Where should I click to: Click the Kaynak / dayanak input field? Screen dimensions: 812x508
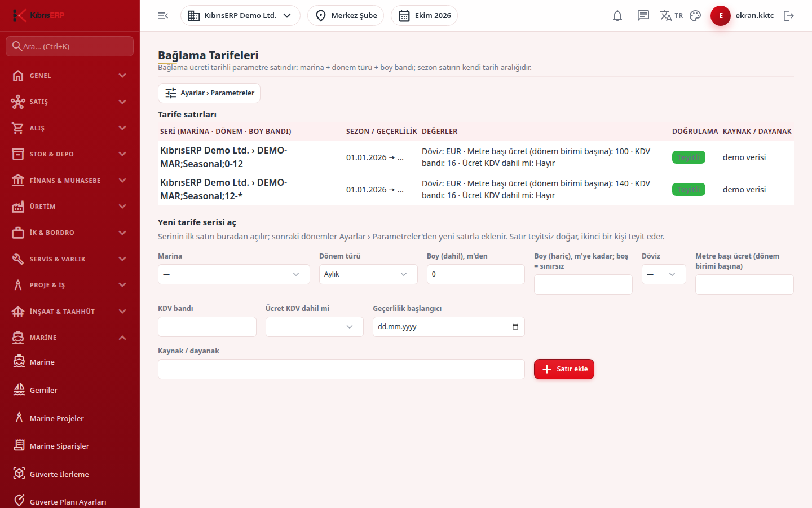click(x=341, y=369)
